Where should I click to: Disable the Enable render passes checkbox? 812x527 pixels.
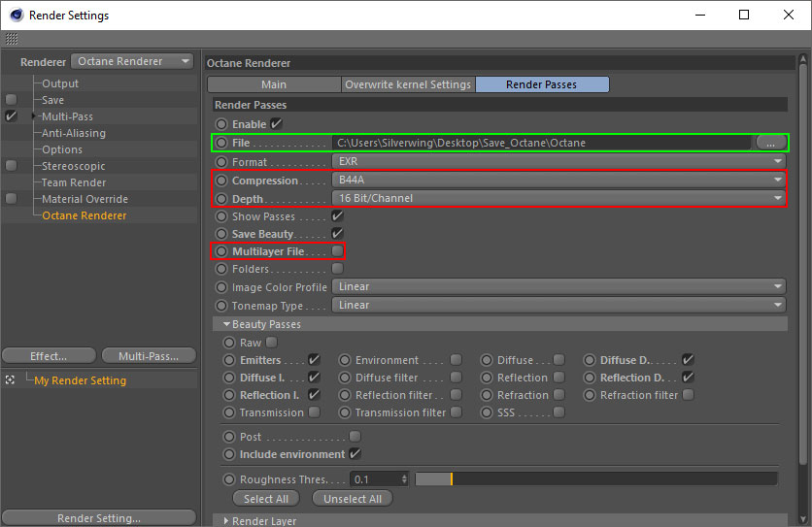(276, 123)
